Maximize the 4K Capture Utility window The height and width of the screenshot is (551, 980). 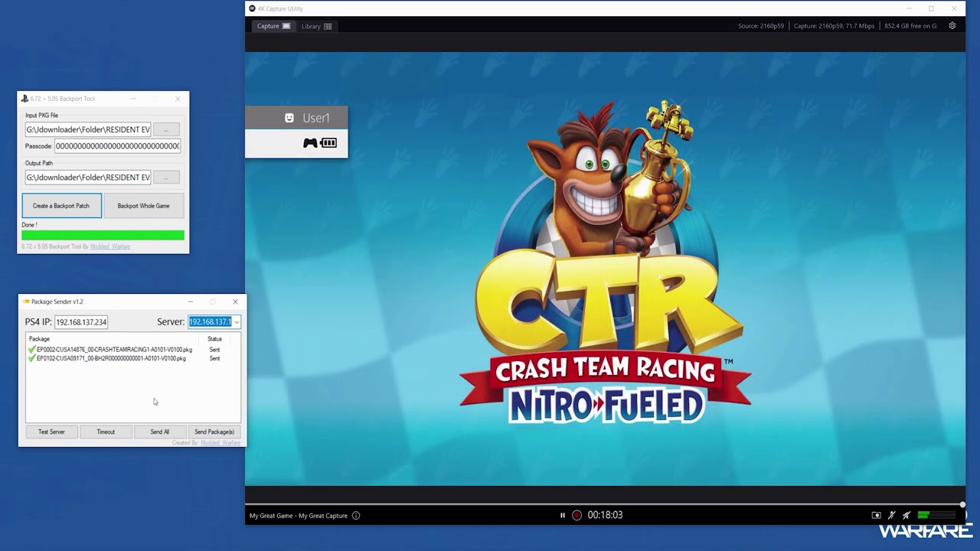931,8
